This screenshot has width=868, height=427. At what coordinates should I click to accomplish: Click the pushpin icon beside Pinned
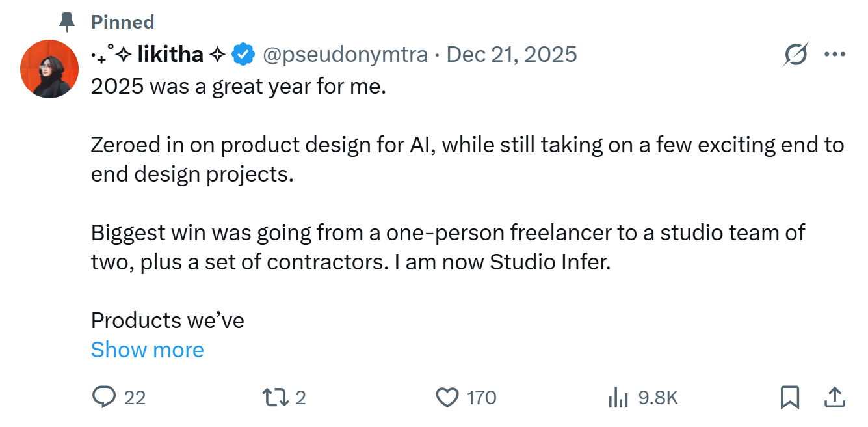pyautogui.click(x=67, y=23)
